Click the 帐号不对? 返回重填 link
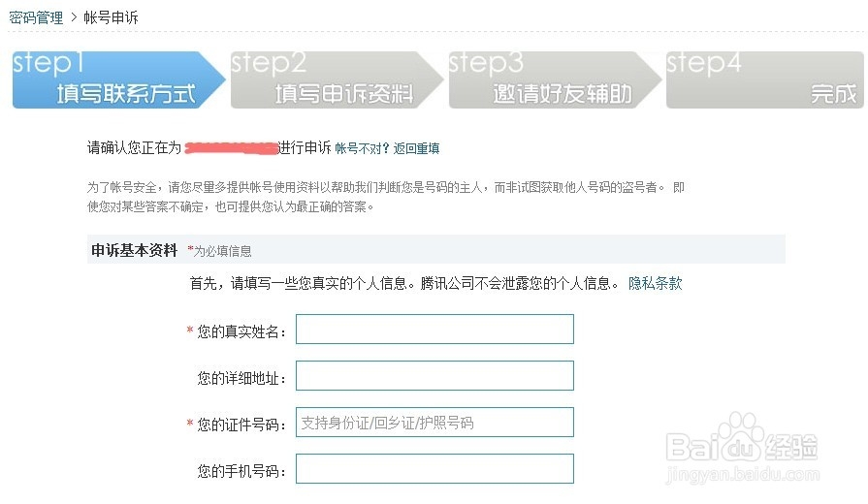 point(387,148)
